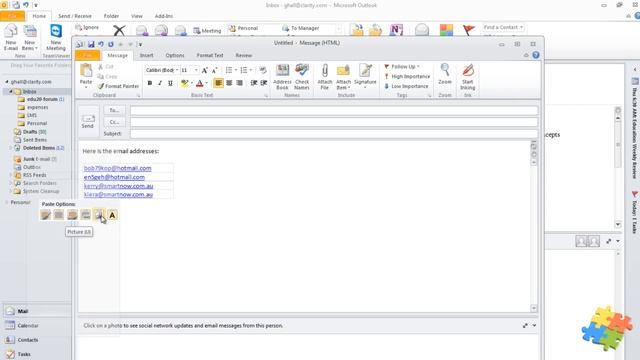The image size is (640, 360).
Task: Select the Inbox folder
Action: 29,91
